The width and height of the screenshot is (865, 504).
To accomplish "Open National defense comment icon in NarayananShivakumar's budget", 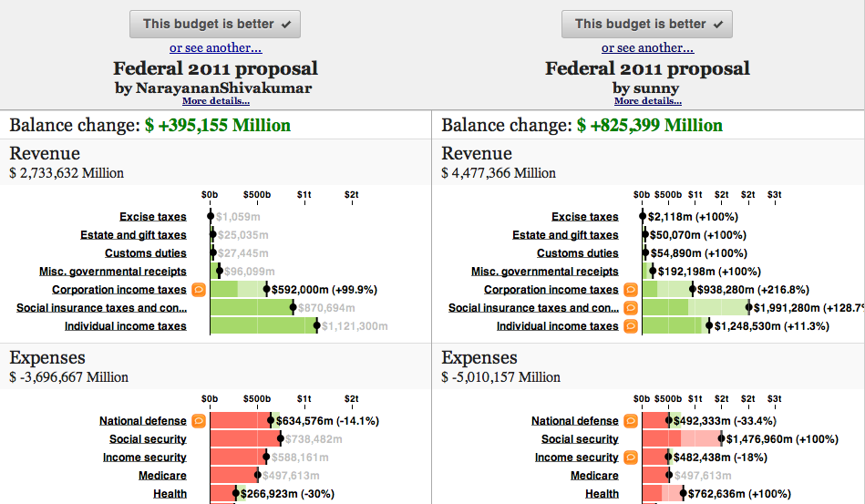I will 199,421.
